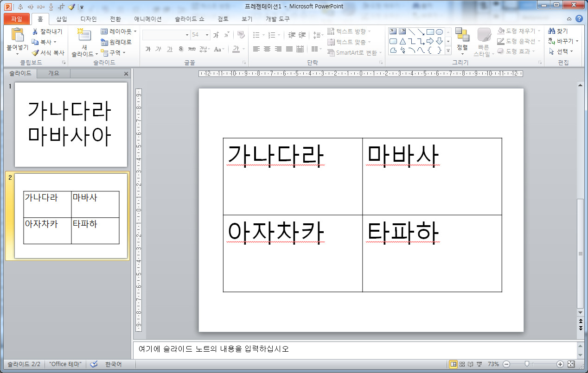
Task: Start slide show from status bar icon
Action: [479, 364]
